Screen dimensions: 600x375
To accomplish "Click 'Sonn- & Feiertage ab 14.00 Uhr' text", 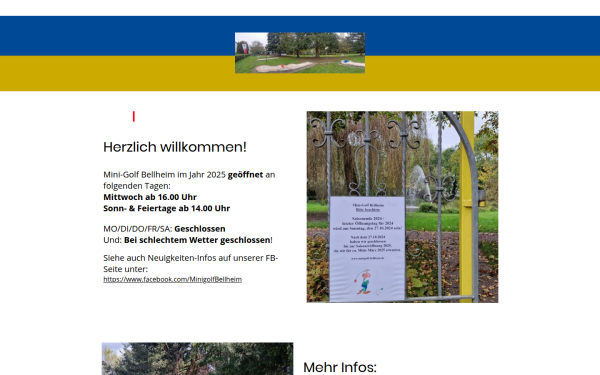I will [166, 209].
